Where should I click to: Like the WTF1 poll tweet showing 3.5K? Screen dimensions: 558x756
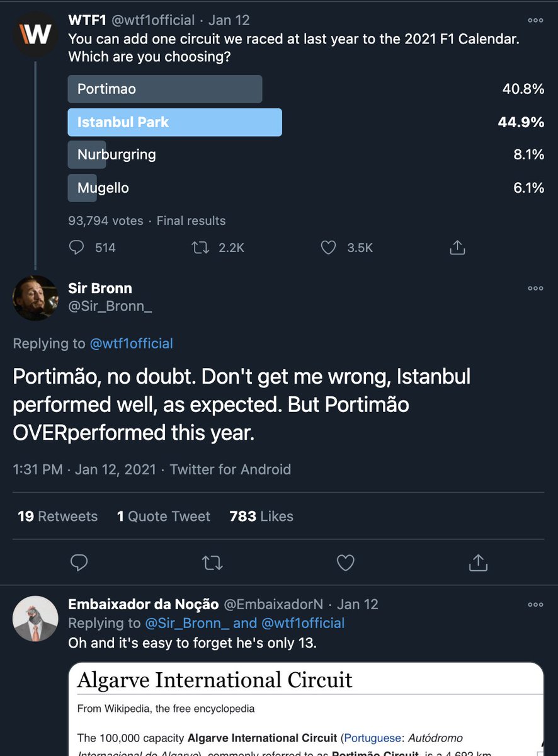tap(328, 248)
